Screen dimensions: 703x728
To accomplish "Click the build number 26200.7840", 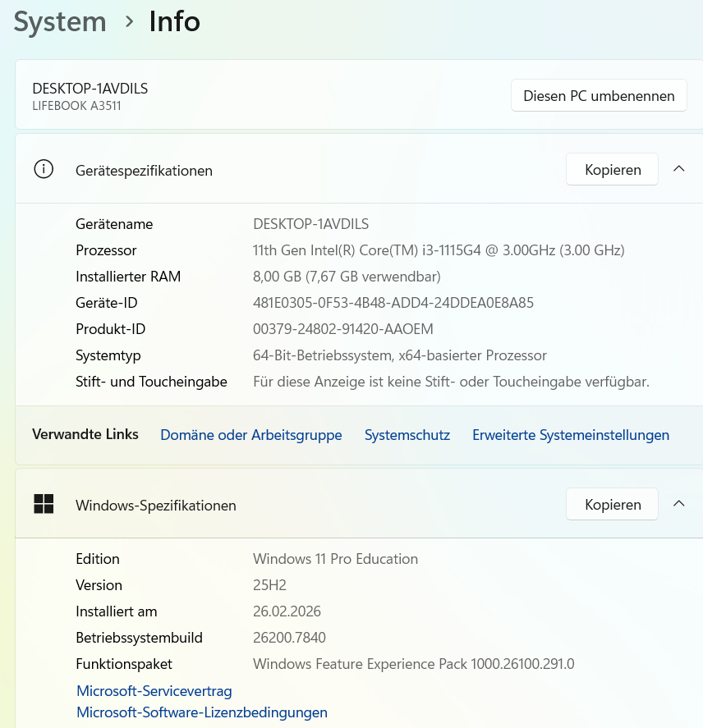I will click(289, 638).
